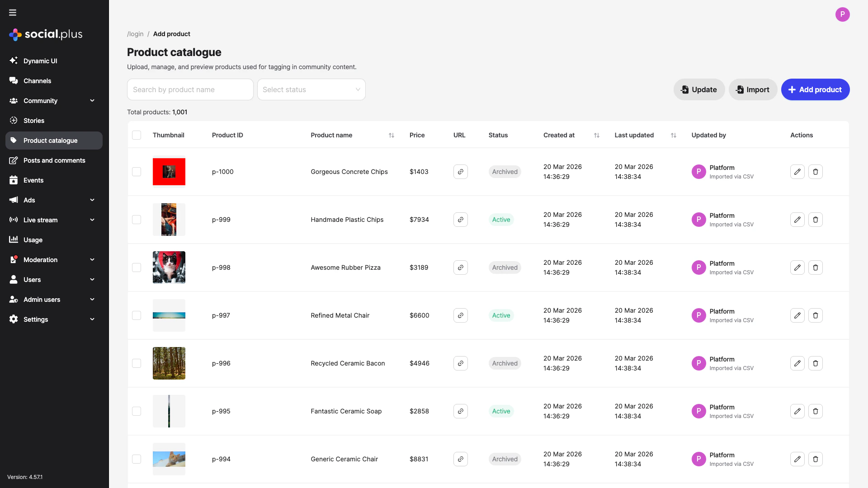Image resolution: width=868 pixels, height=488 pixels.
Task: Open the sidebar hamburger menu
Action: pyautogui.click(x=13, y=13)
